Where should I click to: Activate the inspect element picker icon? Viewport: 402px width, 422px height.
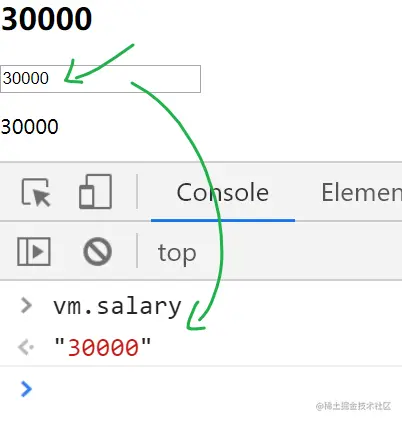tap(36, 192)
